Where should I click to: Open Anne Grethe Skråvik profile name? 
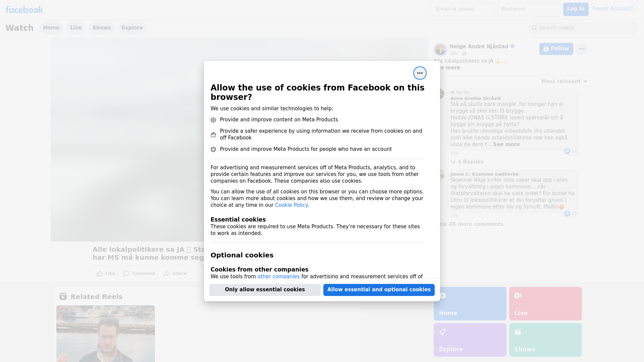[x=476, y=99]
